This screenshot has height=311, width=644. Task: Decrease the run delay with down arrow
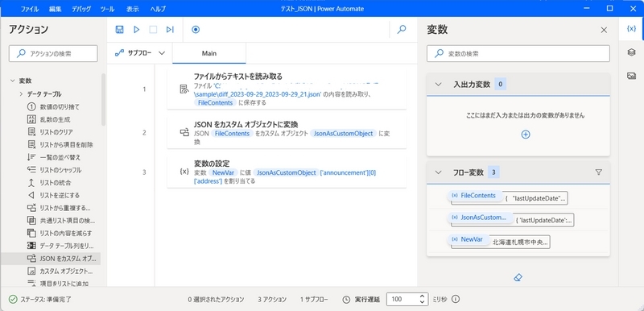pos(422,302)
